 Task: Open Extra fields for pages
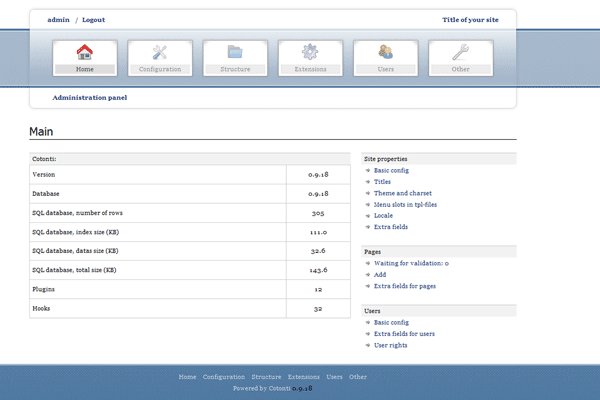404,286
